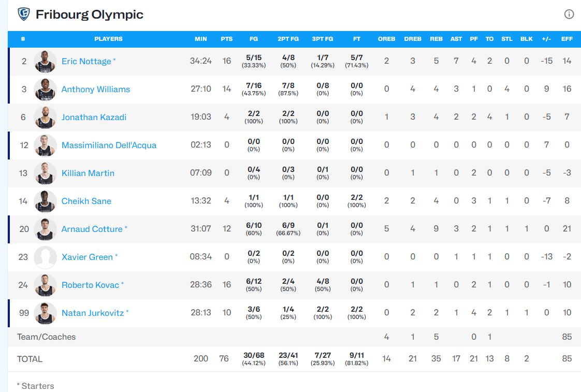Open Massimiliano Dell'Acqua profile link

click(109, 145)
